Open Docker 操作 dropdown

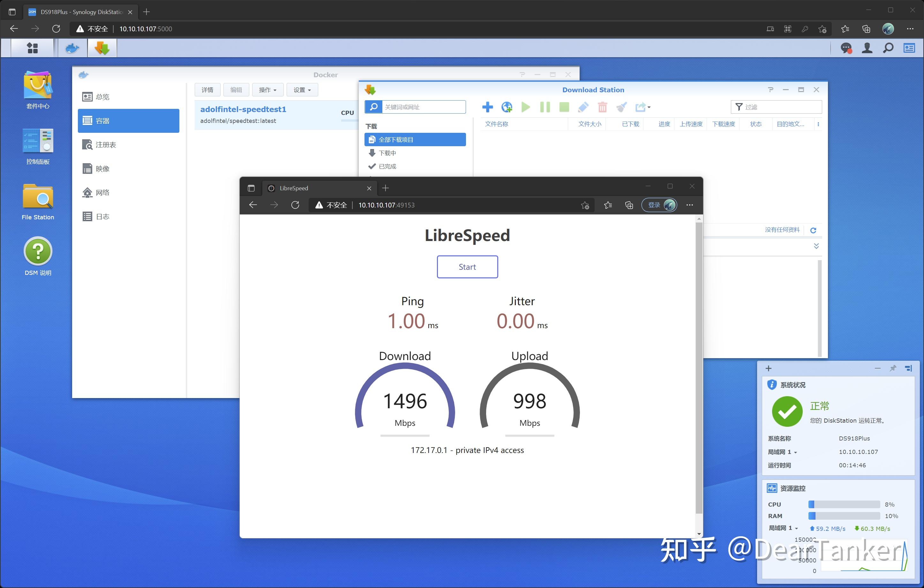[267, 90]
